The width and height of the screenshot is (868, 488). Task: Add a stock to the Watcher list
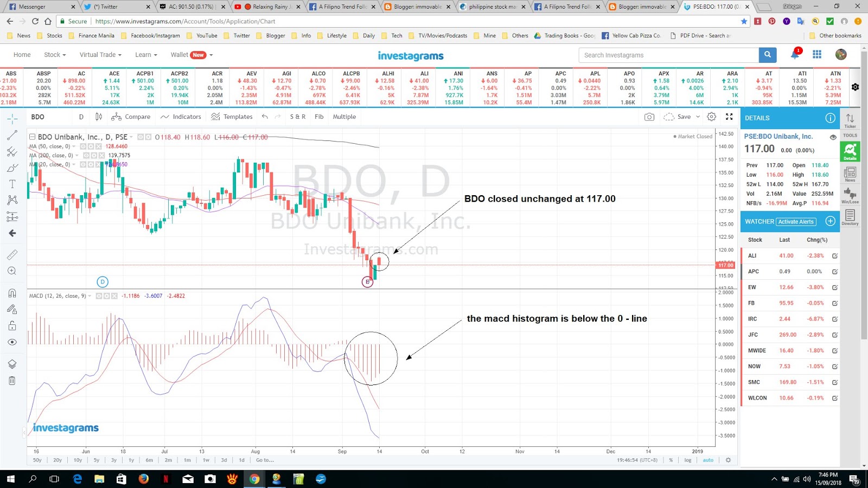click(x=830, y=221)
